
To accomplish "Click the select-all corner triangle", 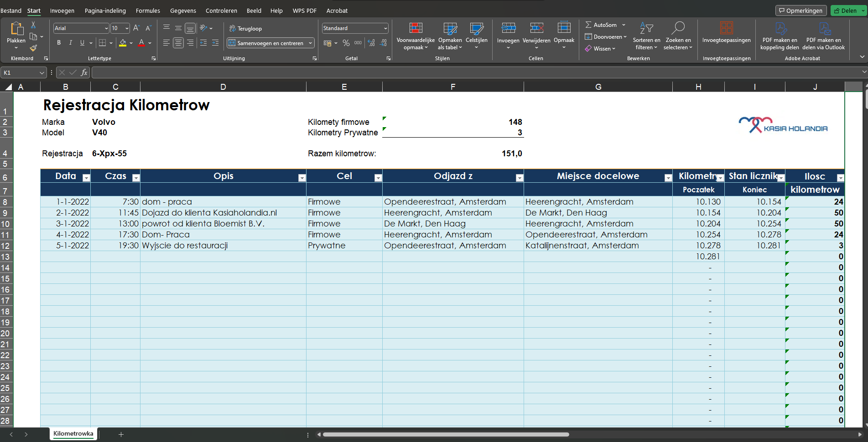I will pyautogui.click(x=8, y=87).
